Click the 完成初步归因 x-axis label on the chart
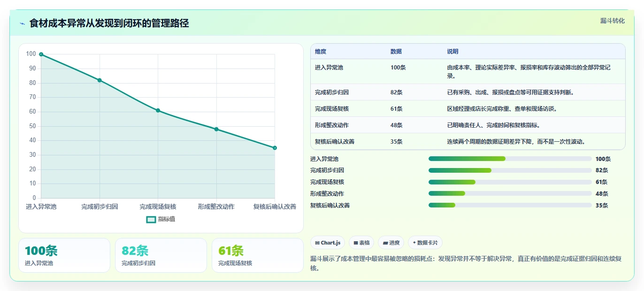The image size is (644, 291). (x=100, y=207)
